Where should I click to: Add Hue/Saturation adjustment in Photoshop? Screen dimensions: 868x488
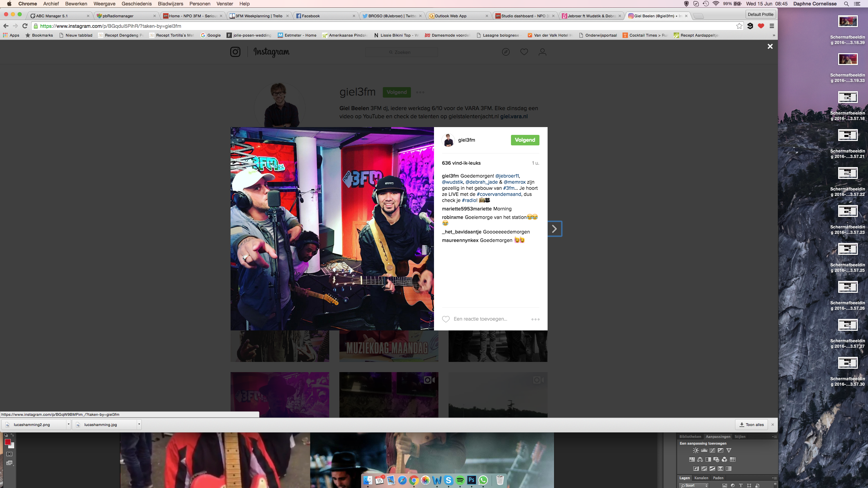pyautogui.click(x=692, y=460)
